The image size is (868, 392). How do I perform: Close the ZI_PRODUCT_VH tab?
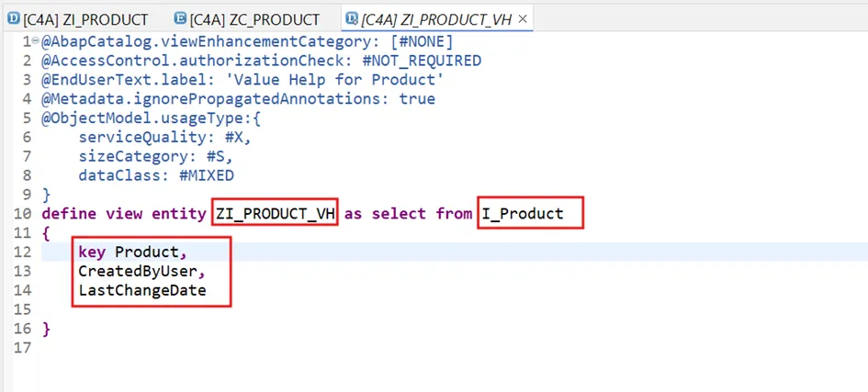tap(523, 18)
